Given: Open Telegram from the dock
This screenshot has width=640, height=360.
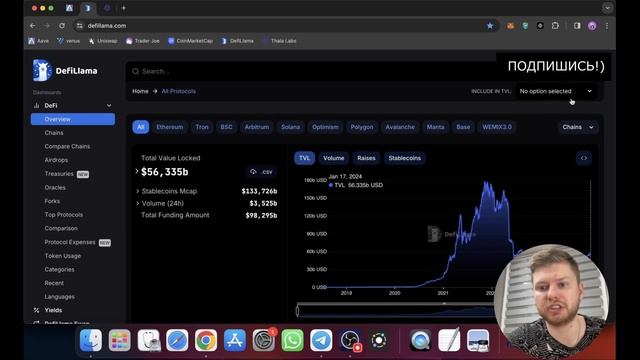Looking at the screenshot, I should click(x=321, y=340).
